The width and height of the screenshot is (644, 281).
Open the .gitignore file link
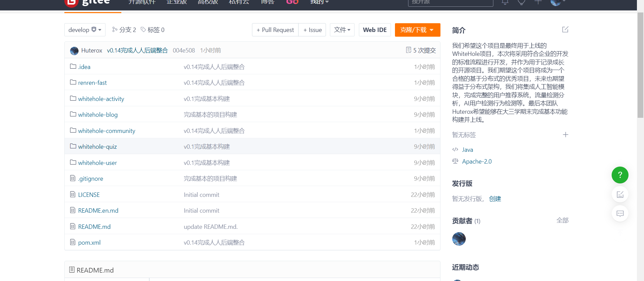pyautogui.click(x=91, y=178)
